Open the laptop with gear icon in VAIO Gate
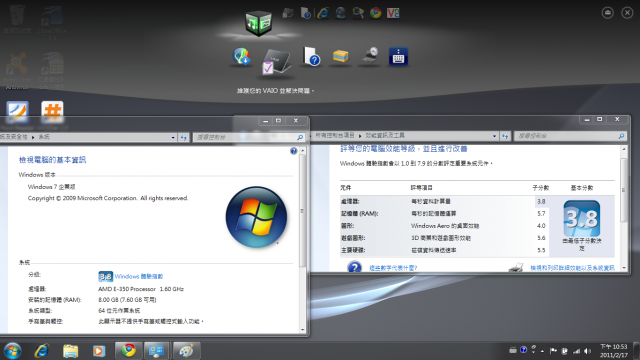Viewport: 640px width, 360px height. (370, 56)
